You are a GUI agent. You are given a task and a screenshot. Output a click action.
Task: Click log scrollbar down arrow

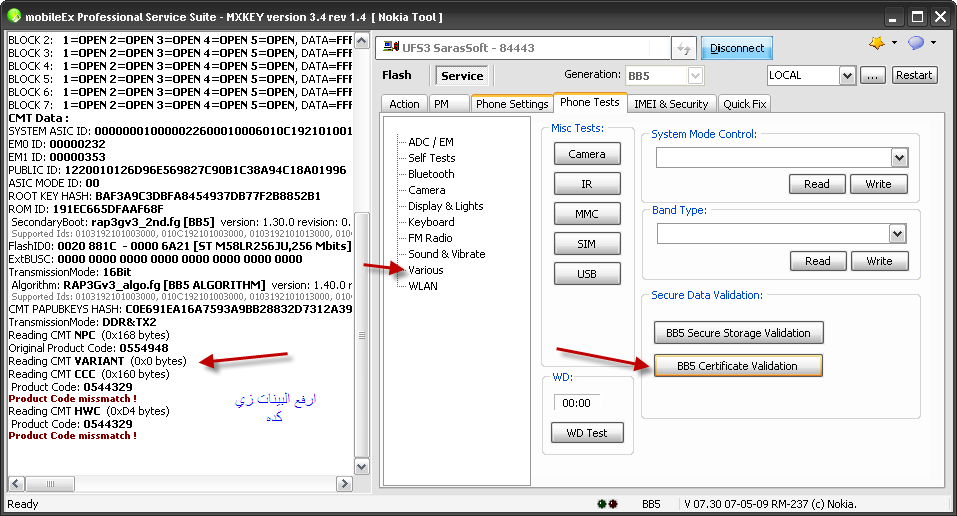click(362, 467)
